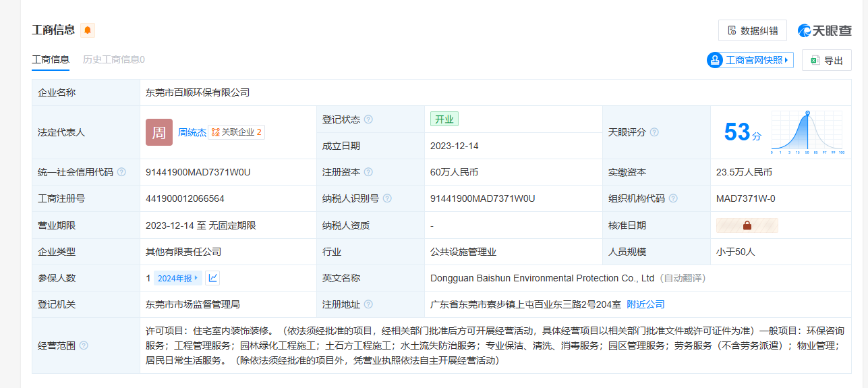Click the 成立日期 value 2023-12-14
Screen dimensions: 868x388
pyautogui.click(x=455, y=146)
